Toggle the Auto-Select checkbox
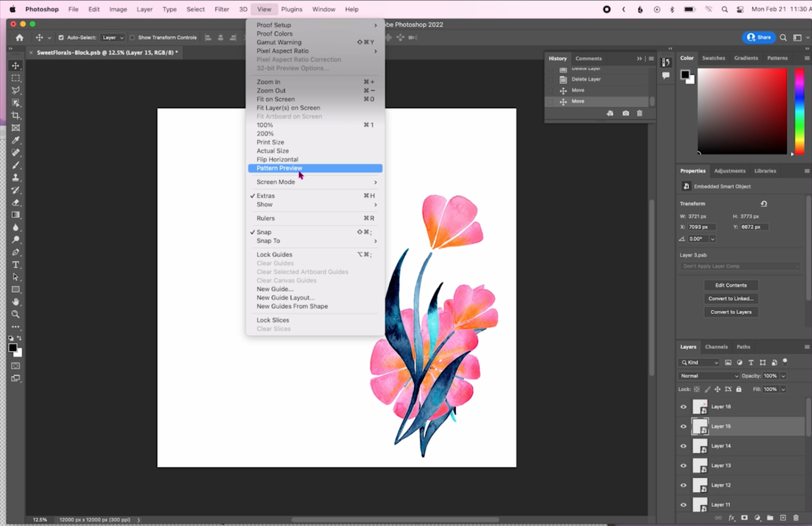This screenshot has height=526, width=812. 60,37
